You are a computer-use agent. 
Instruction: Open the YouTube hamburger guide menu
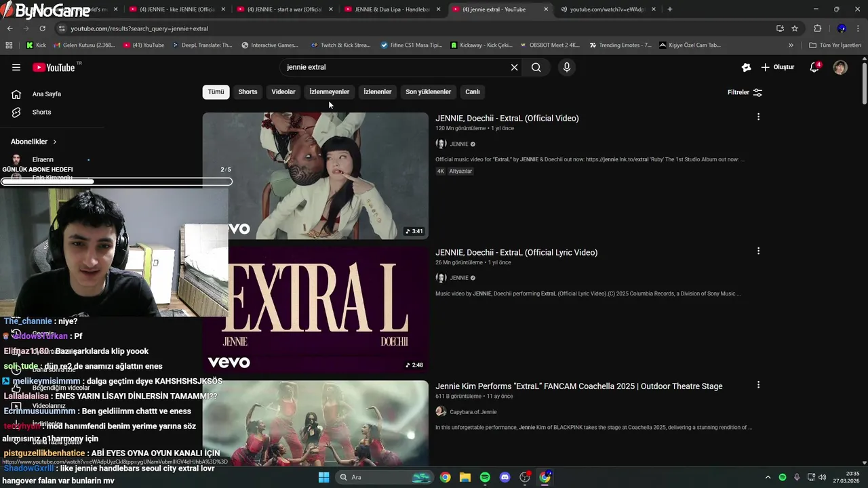tap(16, 67)
